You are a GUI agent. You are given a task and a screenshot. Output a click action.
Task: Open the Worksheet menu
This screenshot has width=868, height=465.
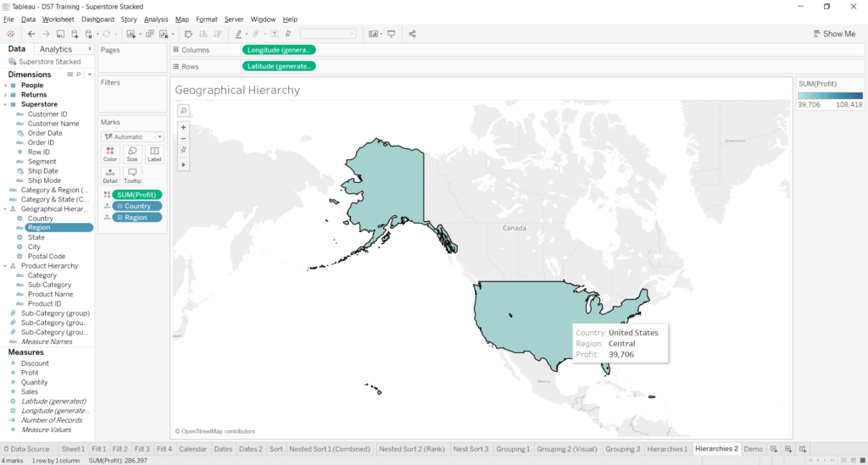tap(58, 19)
